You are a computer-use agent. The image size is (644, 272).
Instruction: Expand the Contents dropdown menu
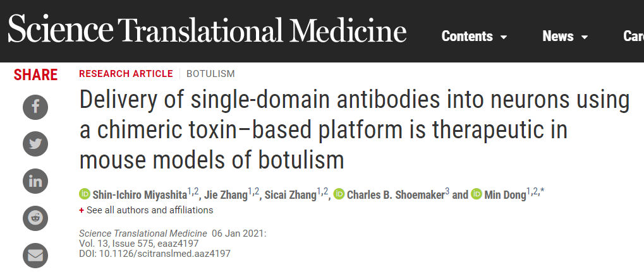point(474,37)
